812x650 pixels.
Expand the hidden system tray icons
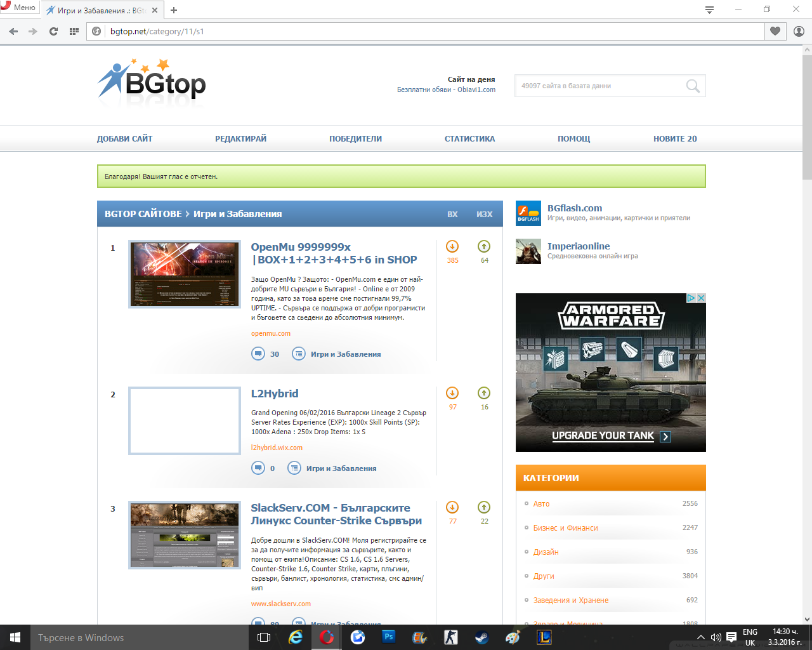[x=700, y=637]
